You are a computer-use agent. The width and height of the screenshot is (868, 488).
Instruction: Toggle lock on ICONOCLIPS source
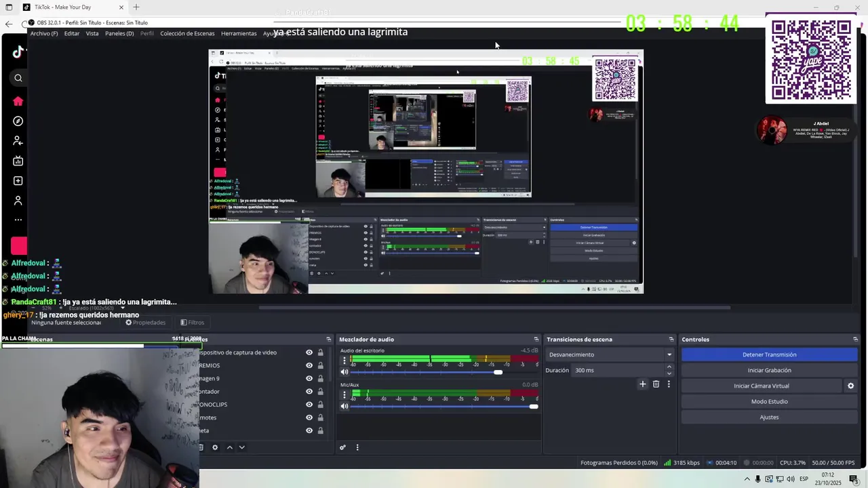321,404
